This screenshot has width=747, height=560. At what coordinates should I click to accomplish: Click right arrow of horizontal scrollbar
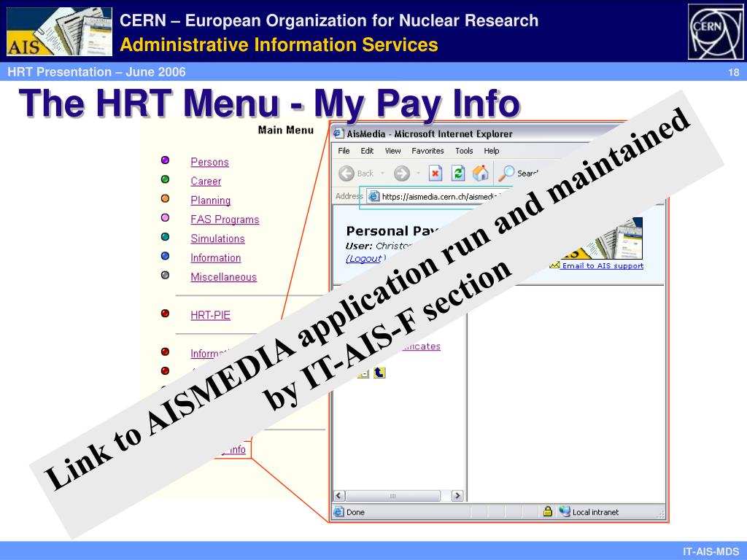click(457, 496)
